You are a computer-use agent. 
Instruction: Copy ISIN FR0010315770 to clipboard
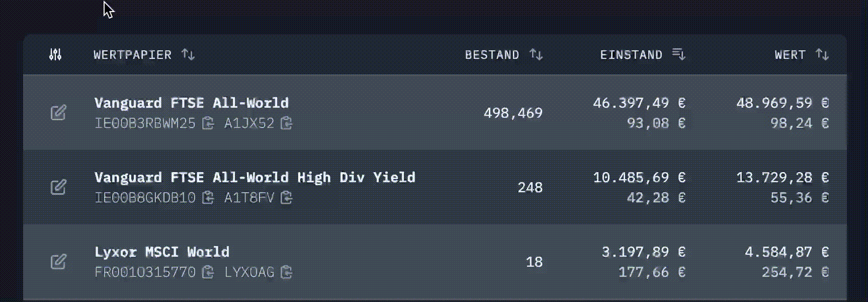(x=208, y=272)
